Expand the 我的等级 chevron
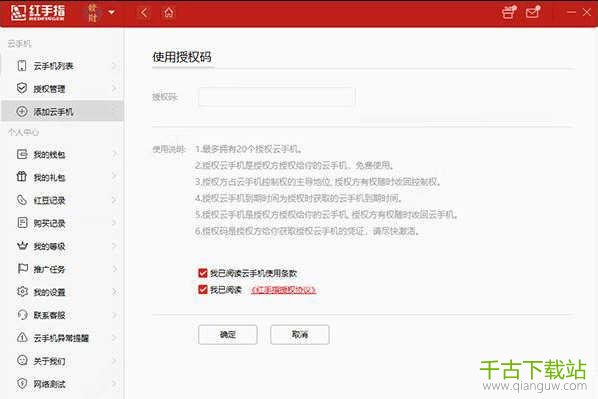 (x=114, y=246)
